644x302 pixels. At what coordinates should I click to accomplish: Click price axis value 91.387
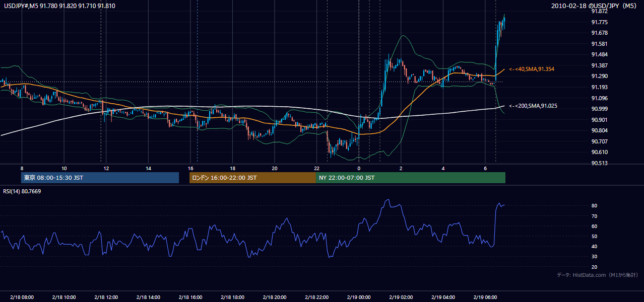coord(600,65)
